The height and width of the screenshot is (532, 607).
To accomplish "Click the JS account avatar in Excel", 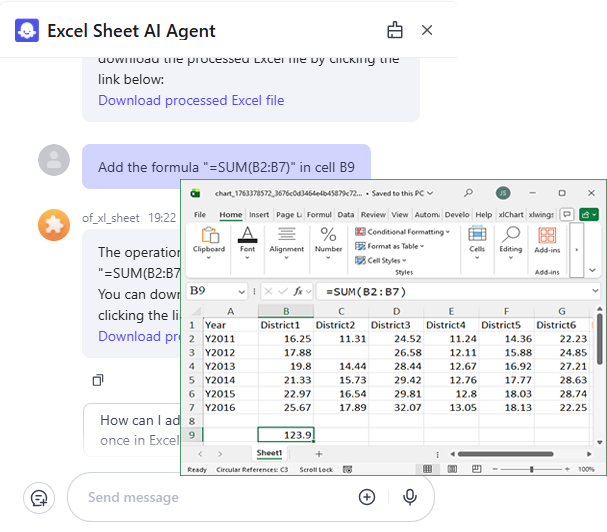I will point(503,193).
